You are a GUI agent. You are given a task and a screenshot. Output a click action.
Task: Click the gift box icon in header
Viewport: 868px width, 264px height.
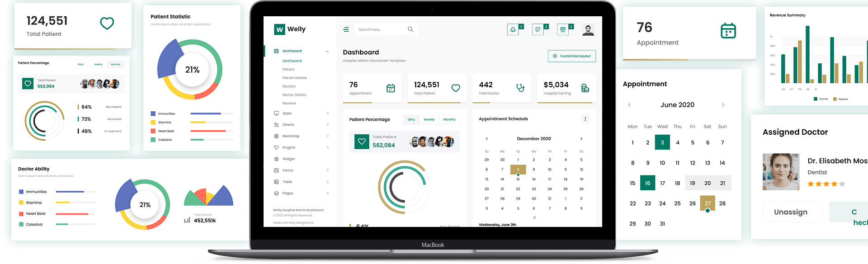(563, 30)
